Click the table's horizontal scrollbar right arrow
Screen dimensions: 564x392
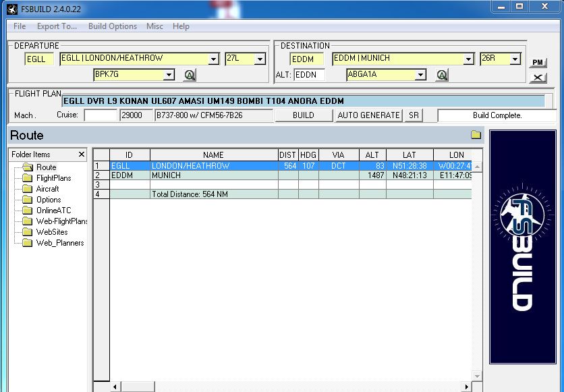466,387
